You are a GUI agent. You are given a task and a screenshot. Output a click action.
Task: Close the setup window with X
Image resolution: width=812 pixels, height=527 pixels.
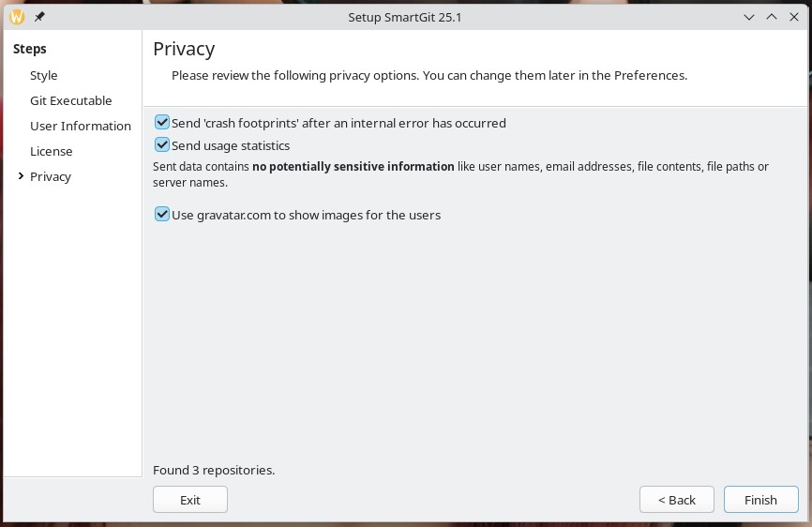point(794,17)
